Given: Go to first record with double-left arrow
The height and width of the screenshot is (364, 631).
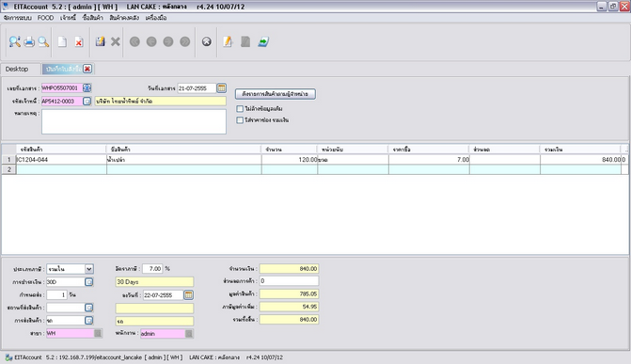Looking at the screenshot, I should [134, 41].
